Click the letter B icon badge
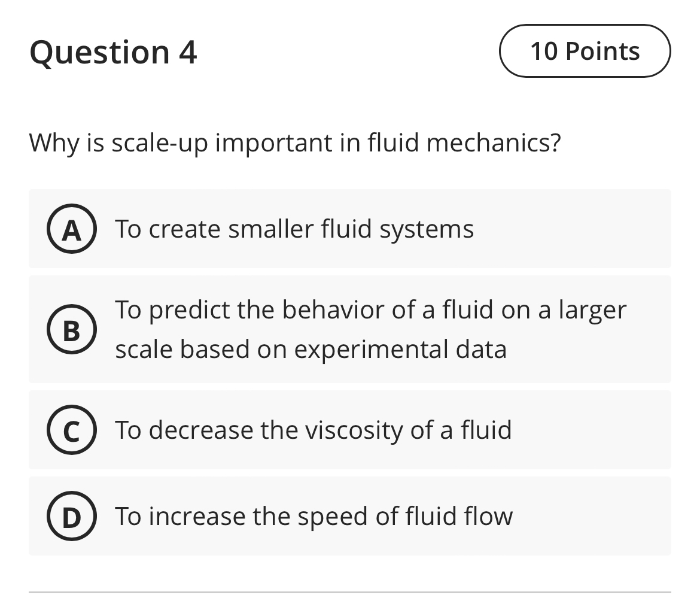The image size is (700, 601). point(71,329)
